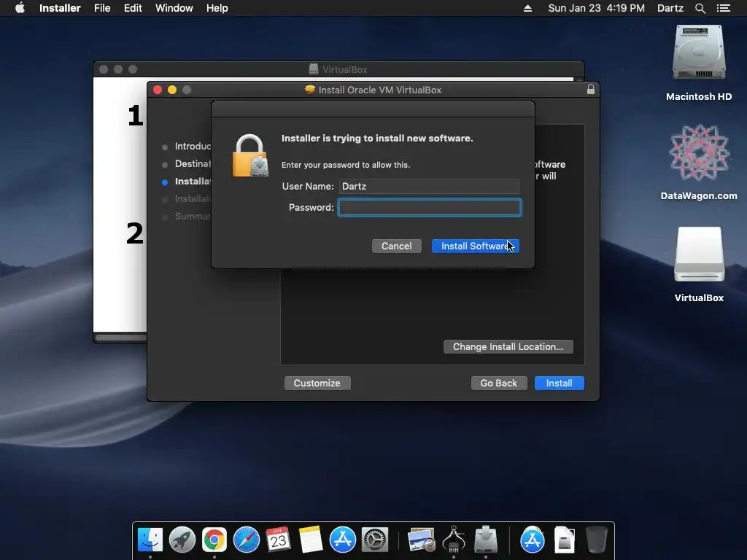747x560 pixels.
Task: Open Notes app in the Dock
Action: (311, 540)
